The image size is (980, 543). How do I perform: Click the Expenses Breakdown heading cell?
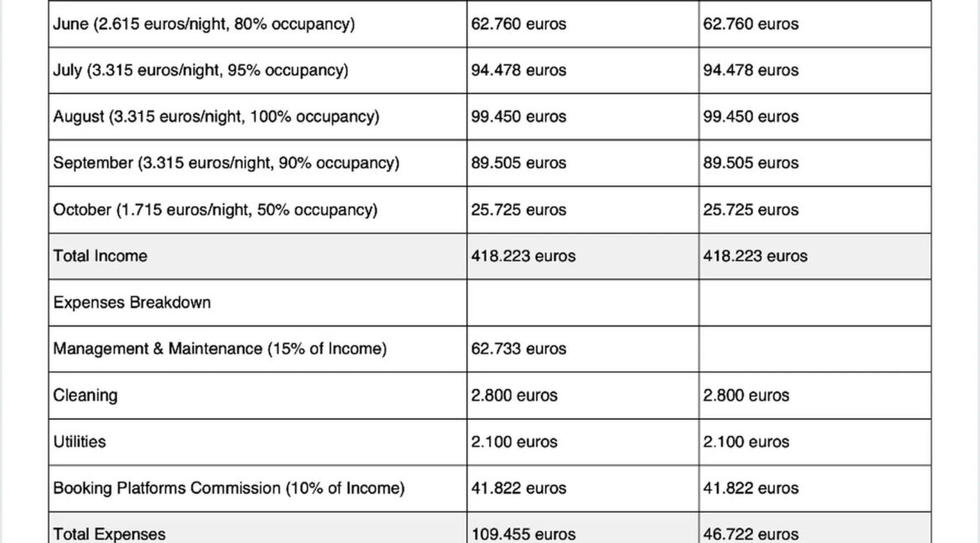point(132,303)
